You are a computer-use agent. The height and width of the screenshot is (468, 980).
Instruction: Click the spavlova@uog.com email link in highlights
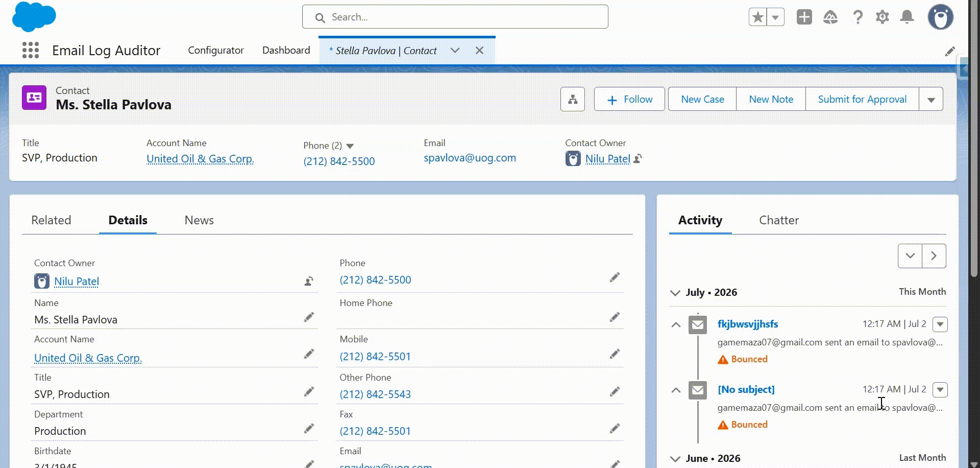(470, 158)
